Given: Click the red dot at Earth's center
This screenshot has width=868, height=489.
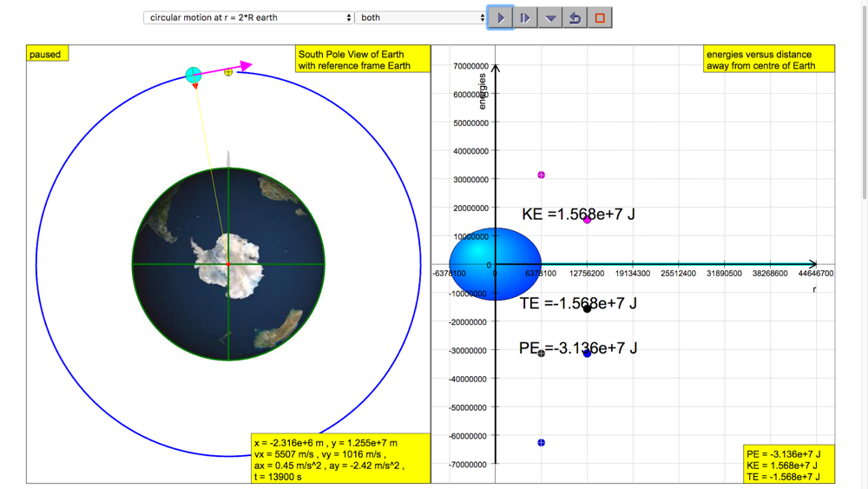Looking at the screenshot, I should tap(228, 263).
